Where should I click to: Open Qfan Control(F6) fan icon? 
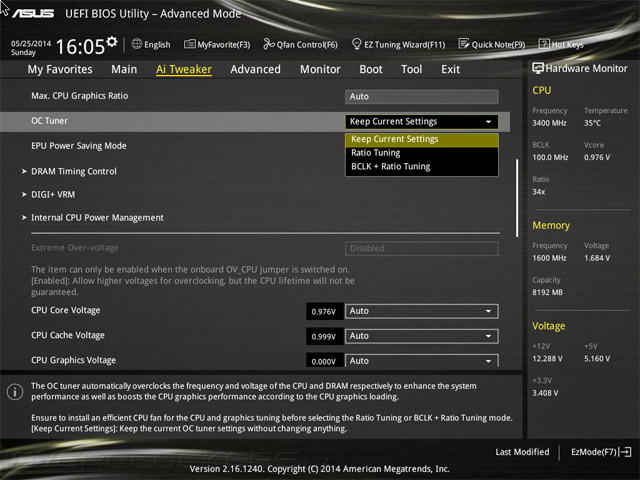click(x=269, y=44)
